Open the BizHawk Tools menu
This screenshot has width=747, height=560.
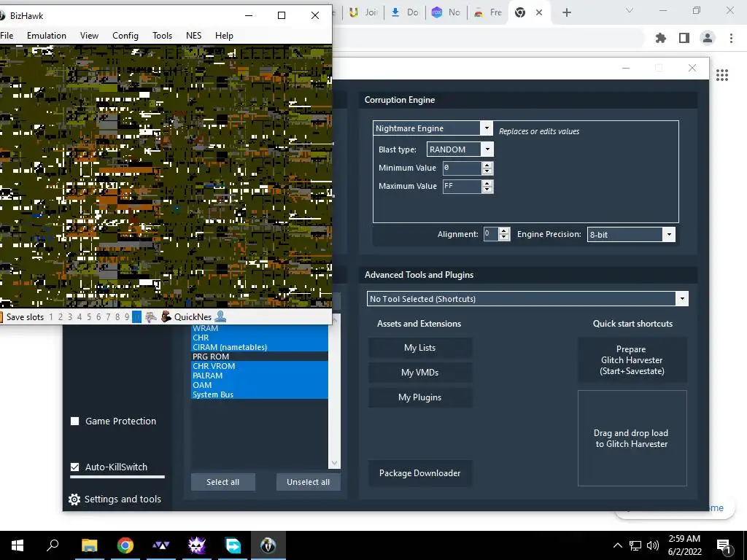click(x=162, y=36)
